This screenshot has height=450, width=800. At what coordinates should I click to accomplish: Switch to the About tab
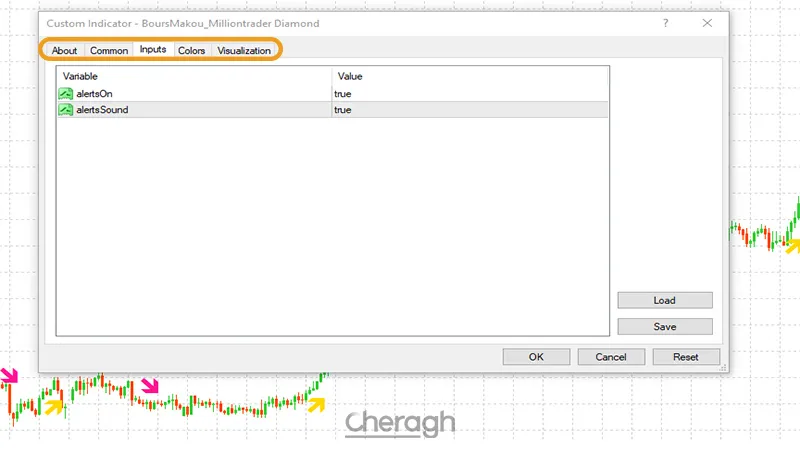(64, 51)
